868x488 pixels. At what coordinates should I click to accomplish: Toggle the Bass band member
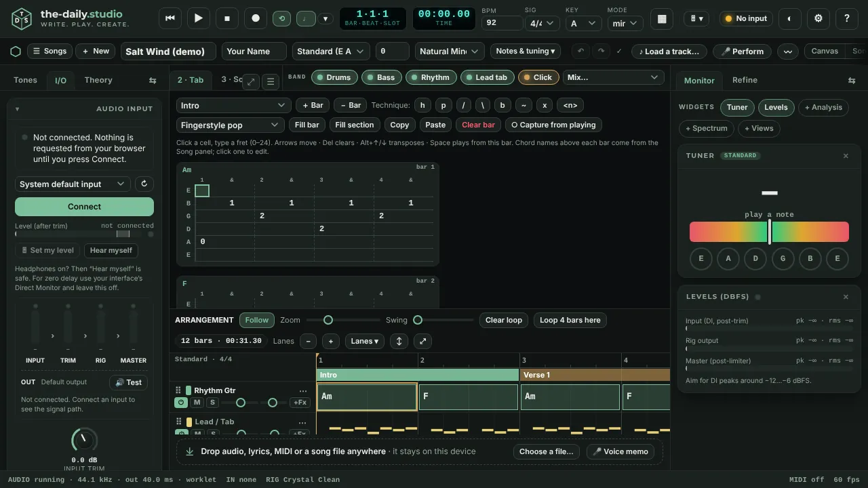pos(382,77)
